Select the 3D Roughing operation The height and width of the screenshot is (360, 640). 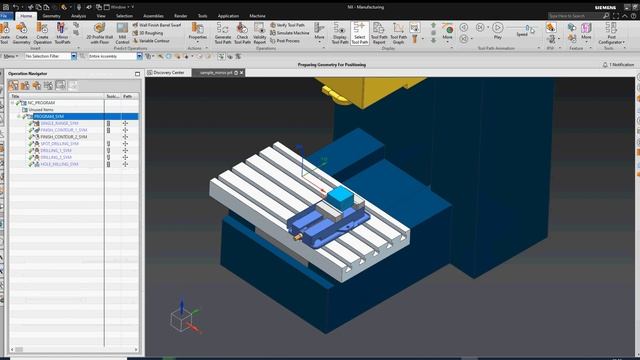148,33
